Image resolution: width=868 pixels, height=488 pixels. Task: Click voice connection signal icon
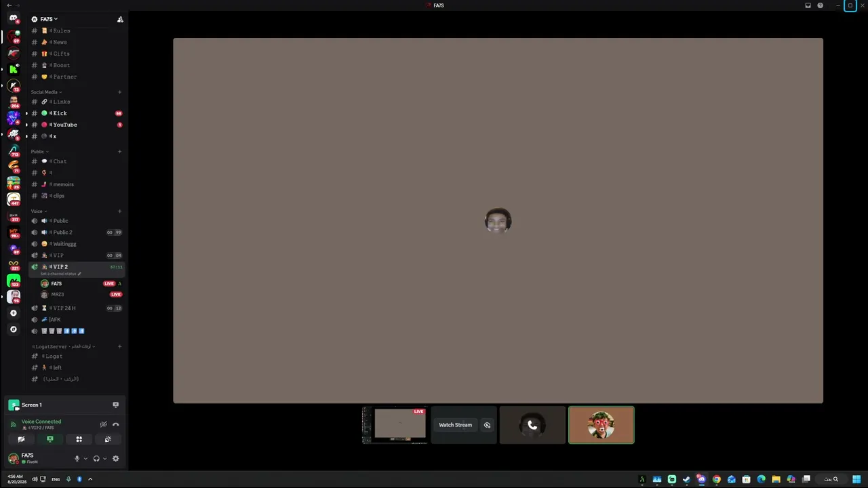pos(13,424)
